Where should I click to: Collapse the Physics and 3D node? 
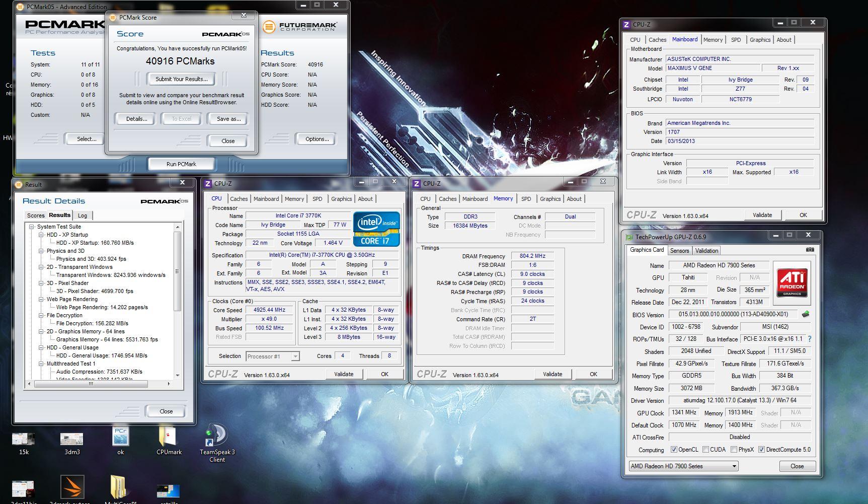pyautogui.click(x=41, y=251)
